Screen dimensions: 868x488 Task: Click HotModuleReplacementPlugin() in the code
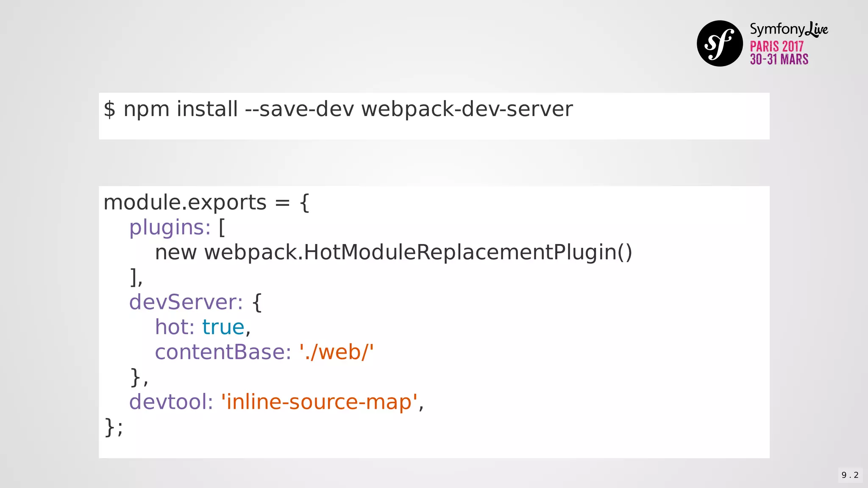click(468, 252)
